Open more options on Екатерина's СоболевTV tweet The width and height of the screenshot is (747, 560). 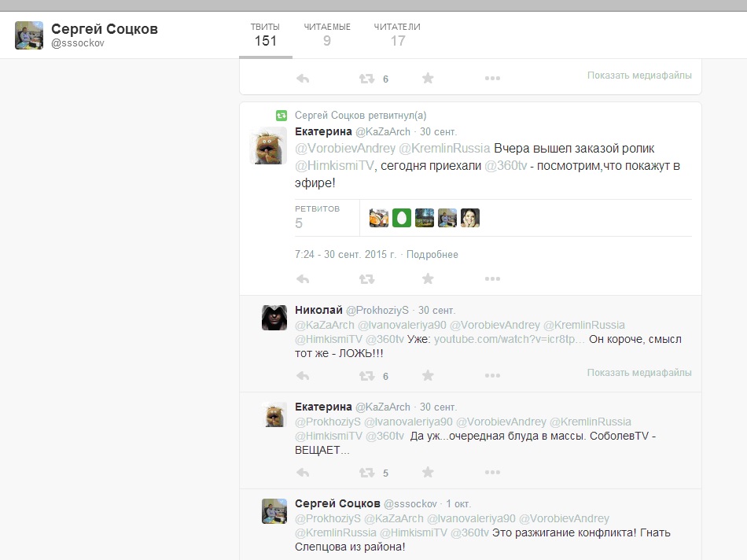coord(492,473)
